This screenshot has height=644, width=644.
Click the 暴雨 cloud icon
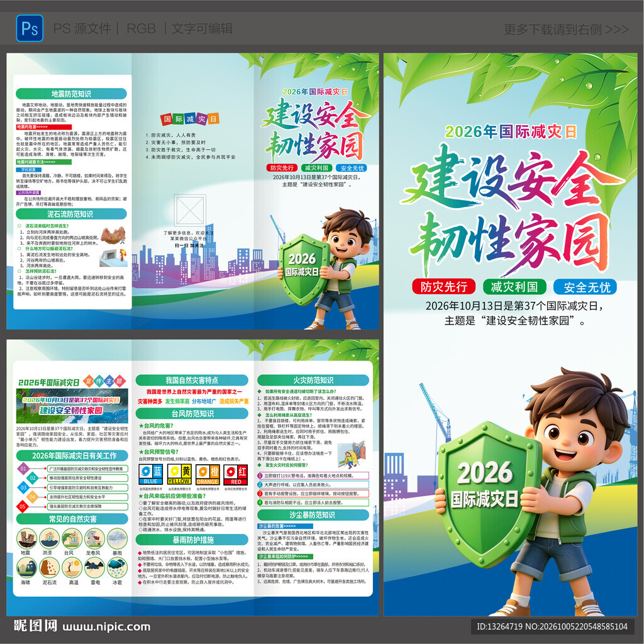tap(118, 538)
